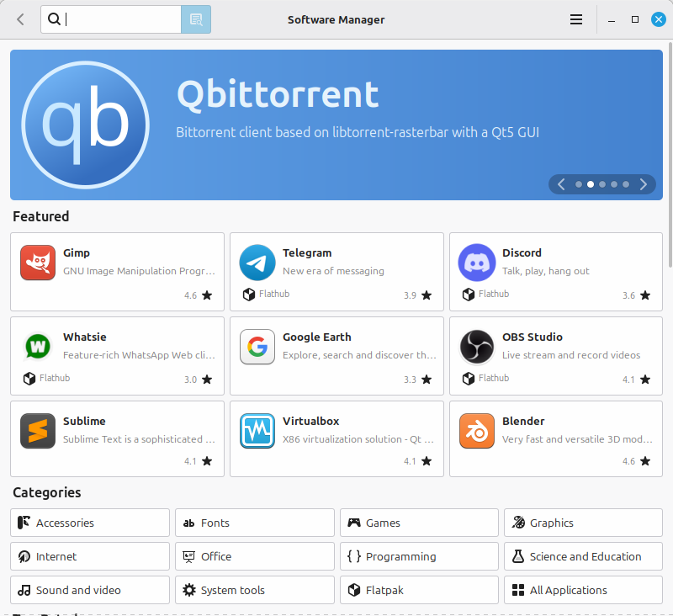Viewport: 673px width, 616px height.
Task: Click the Flathub icon on Telegram card
Action: point(249,295)
